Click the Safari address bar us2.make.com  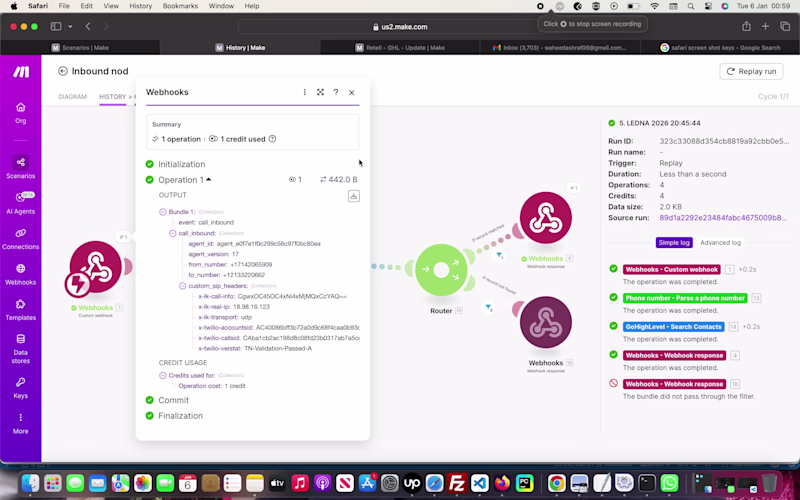point(400,27)
